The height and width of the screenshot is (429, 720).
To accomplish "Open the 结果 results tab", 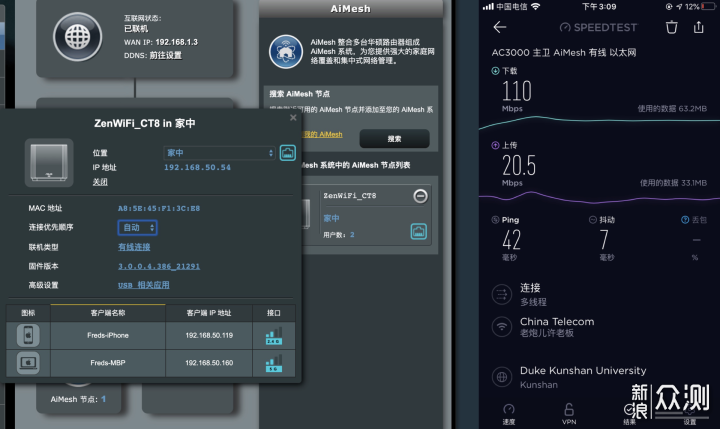I will [x=630, y=414].
